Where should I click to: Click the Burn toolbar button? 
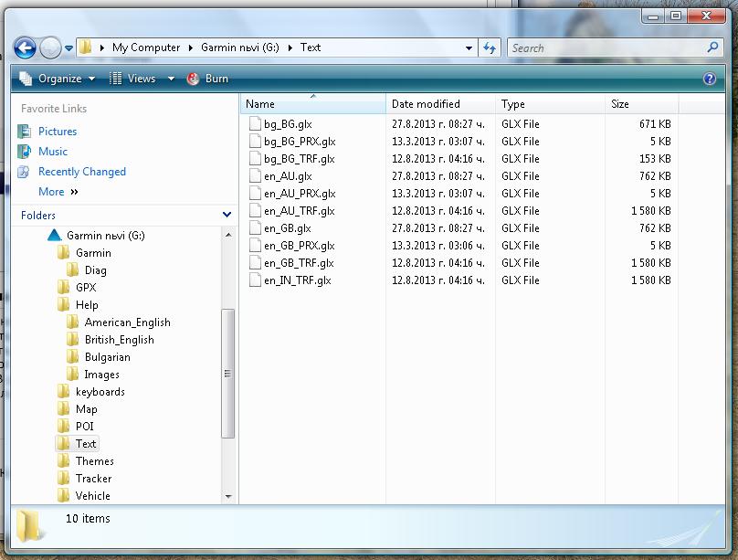point(207,79)
